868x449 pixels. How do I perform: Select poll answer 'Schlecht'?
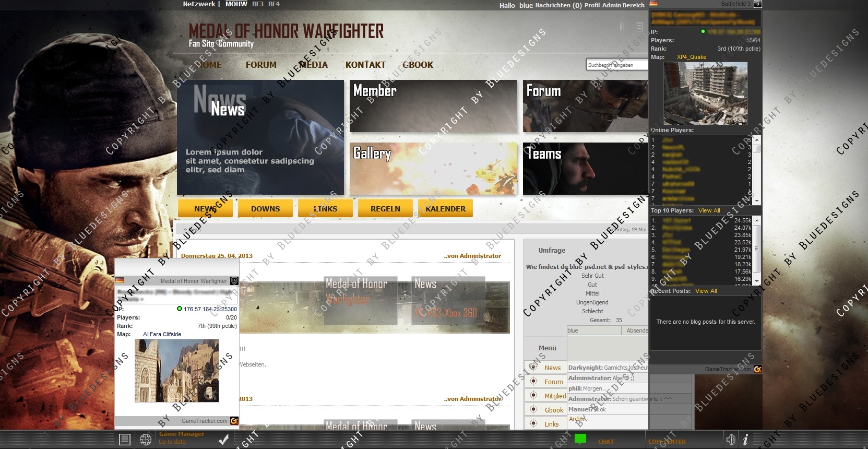[592, 311]
